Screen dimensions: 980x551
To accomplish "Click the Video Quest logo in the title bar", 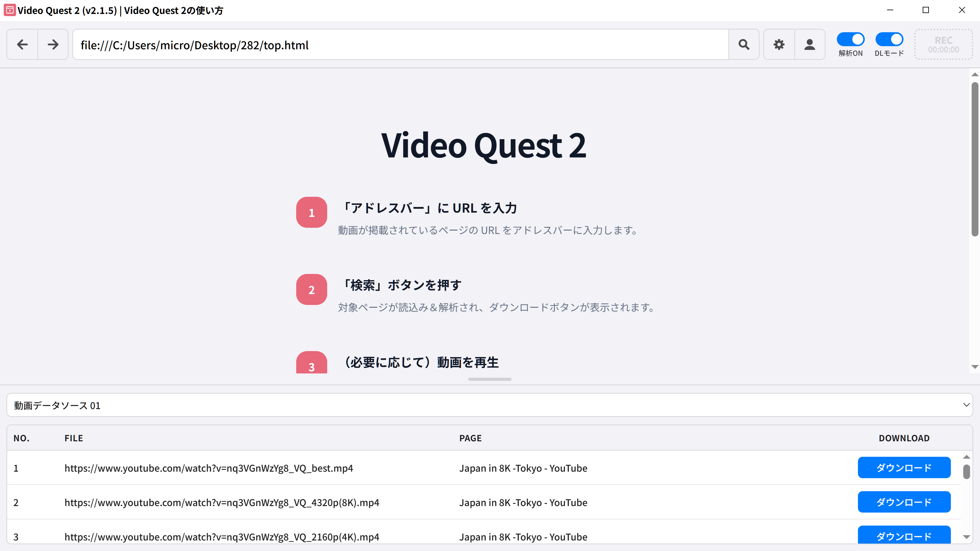I will pyautogui.click(x=10, y=10).
